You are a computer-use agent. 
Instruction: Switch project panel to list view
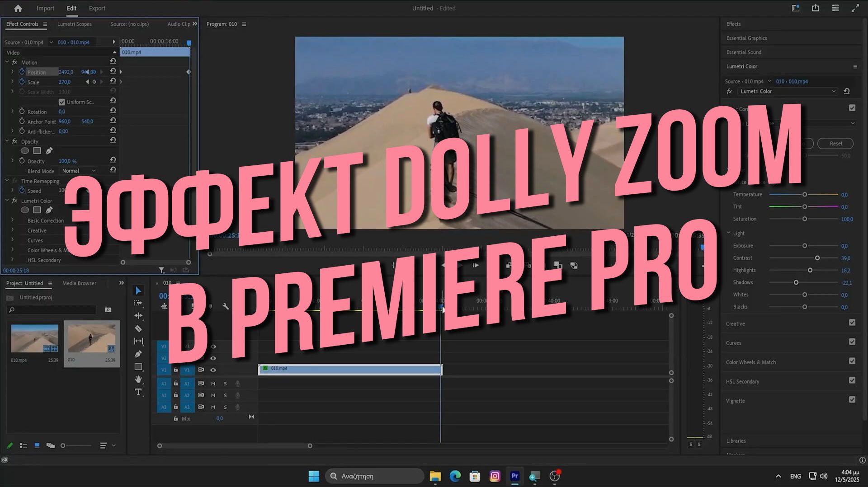24,445
